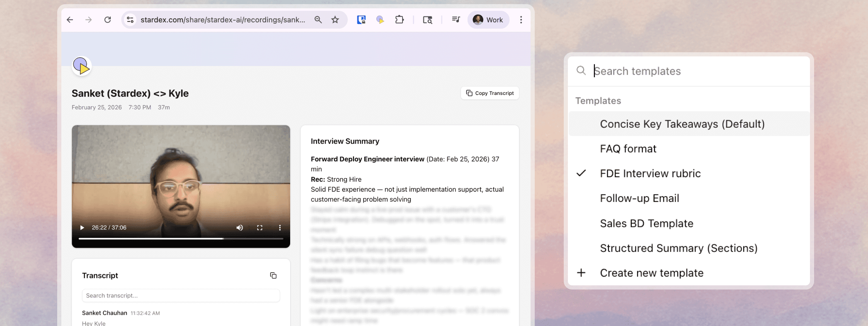Click the Templates section label
This screenshot has width=868, height=326.
(598, 101)
